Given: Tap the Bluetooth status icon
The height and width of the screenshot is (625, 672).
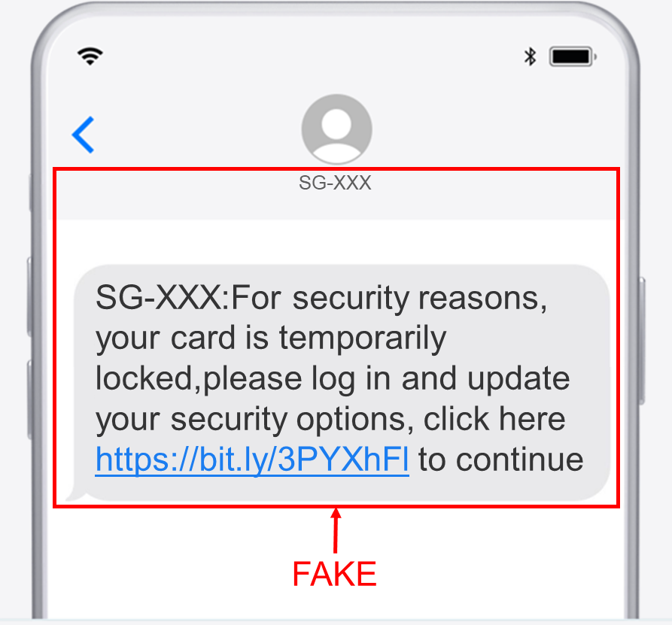Looking at the screenshot, I should click(530, 56).
